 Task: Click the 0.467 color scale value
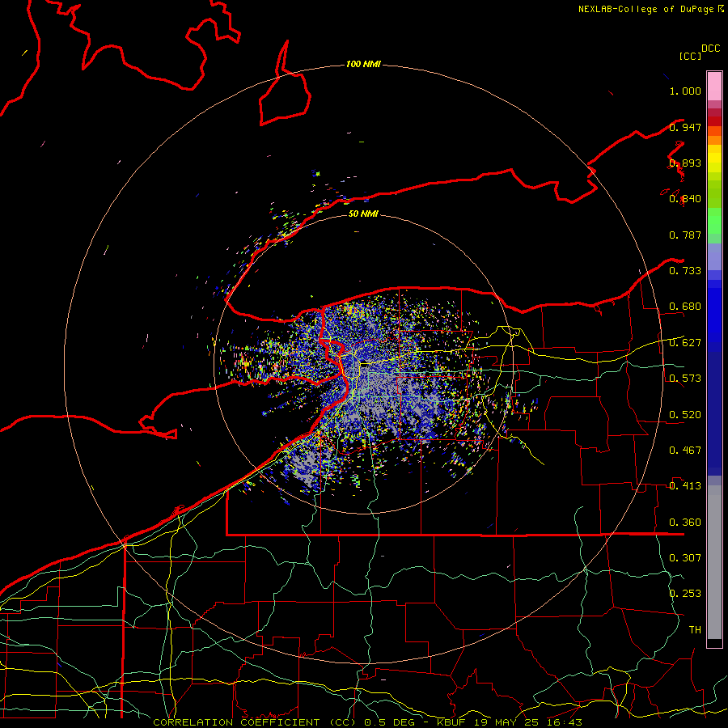click(x=685, y=450)
